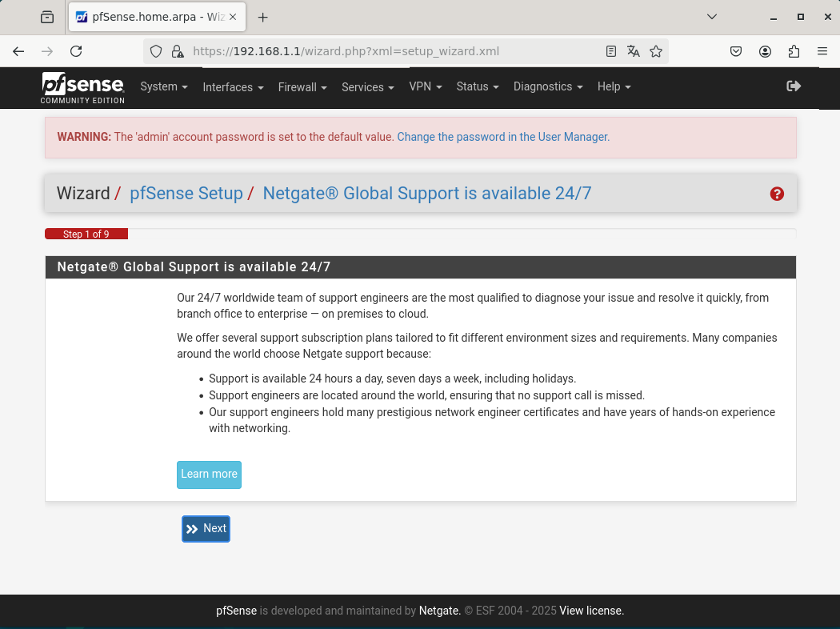This screenshot has width=840, height=629.
Task: Close the Firefox window
Action: 827,17
